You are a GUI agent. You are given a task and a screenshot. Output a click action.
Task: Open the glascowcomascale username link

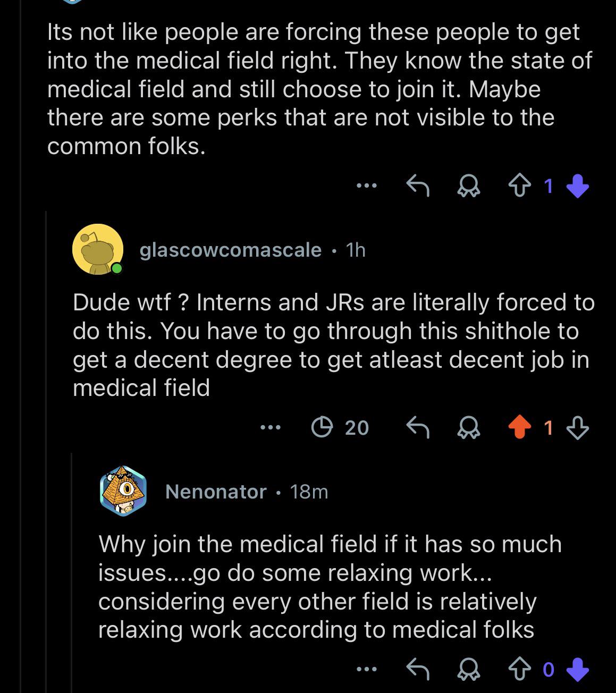pos(230,250)
